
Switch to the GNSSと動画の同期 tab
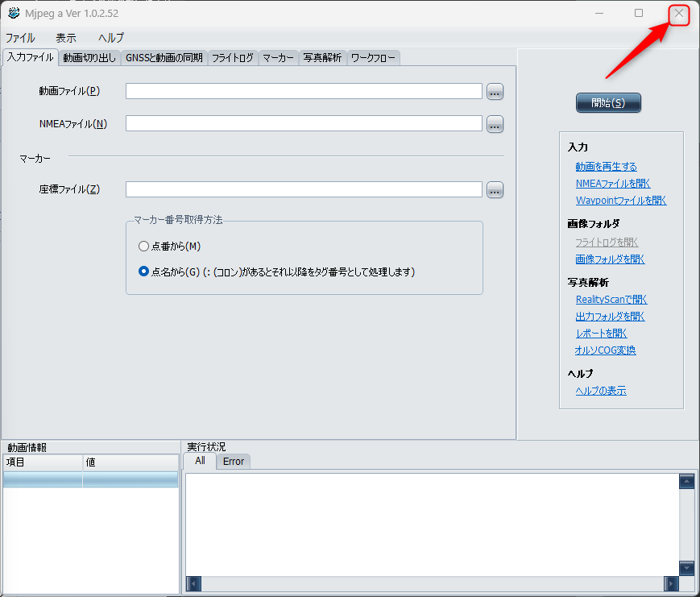(x=164, y=58)
